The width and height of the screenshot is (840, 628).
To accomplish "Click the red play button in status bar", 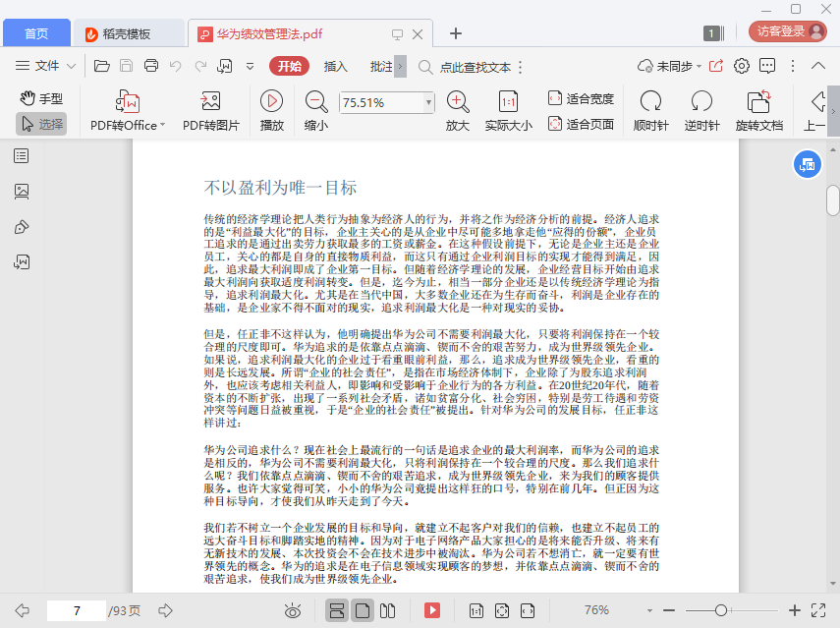I will coord(432,610).
